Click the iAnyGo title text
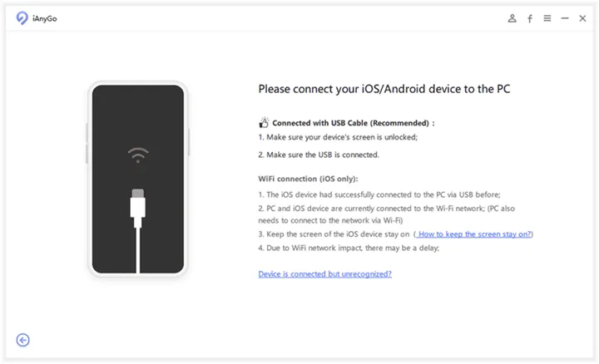Viewport: 599px width, 364px height. point(47,17)
